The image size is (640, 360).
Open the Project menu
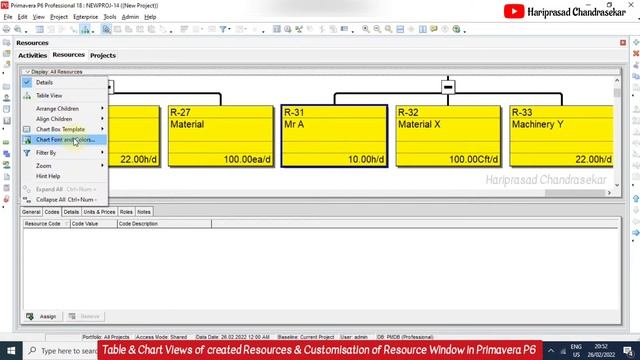[59, 17]
